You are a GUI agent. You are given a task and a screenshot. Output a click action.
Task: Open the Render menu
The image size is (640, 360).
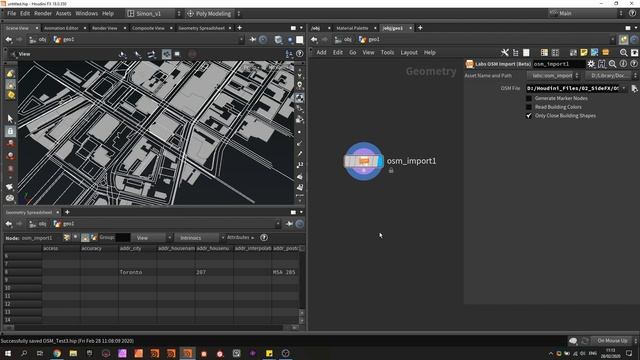click(42, 13)
